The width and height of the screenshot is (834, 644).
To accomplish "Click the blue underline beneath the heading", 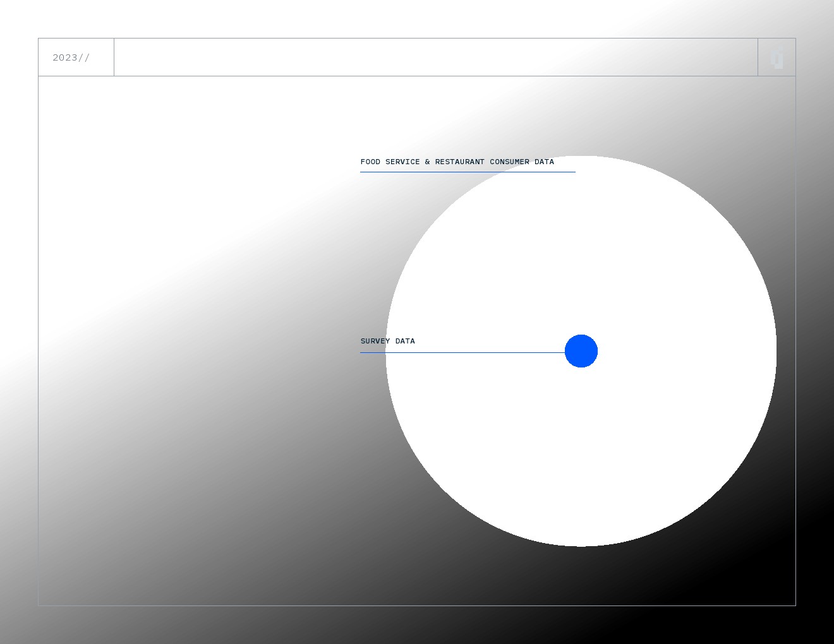I will [x=468, y=172].
